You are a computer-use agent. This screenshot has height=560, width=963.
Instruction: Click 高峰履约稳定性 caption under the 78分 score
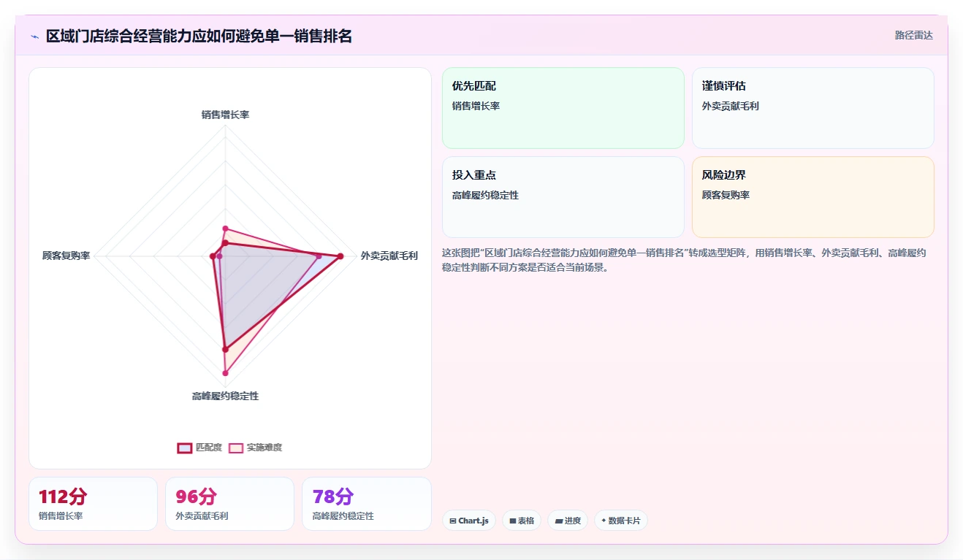[x=343, y=516]
